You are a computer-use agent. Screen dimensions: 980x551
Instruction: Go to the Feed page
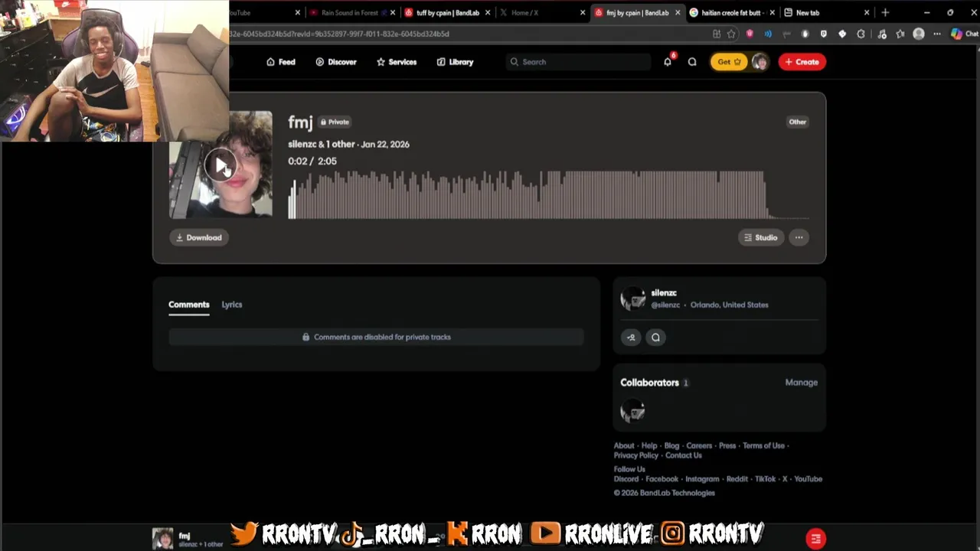click(x=281, y=62)
